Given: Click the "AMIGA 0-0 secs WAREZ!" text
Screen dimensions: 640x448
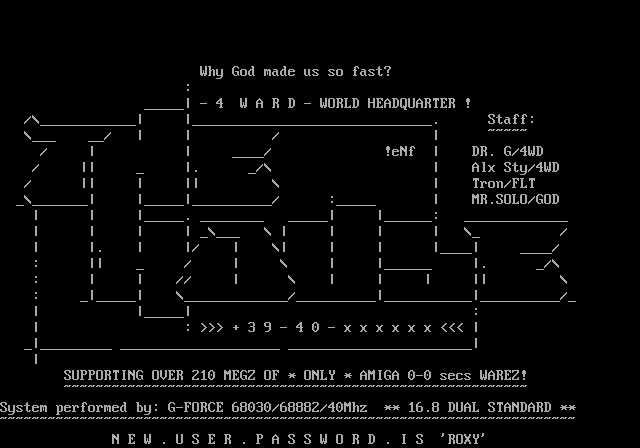Looking at the screenshot, I should pyautogui.click(x=435, y=375).
